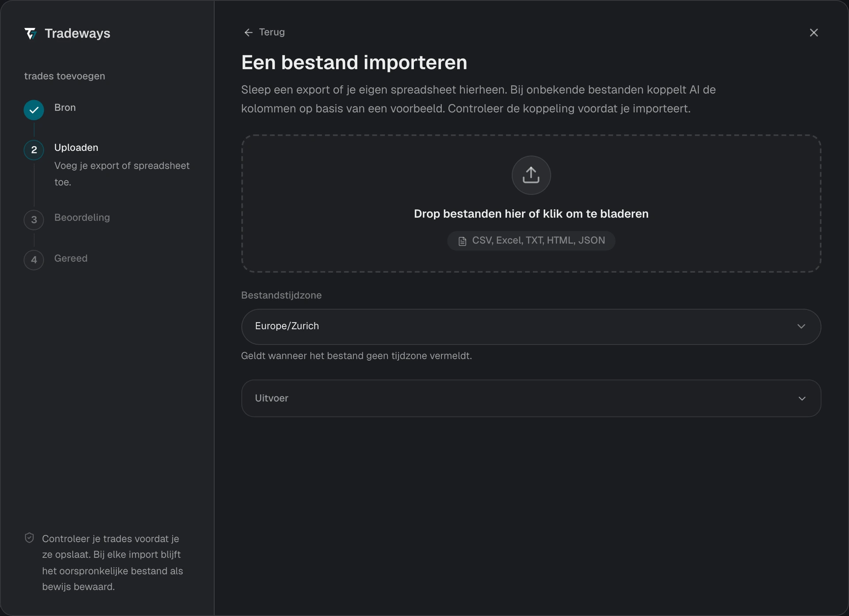
Task: Select the Bron step label
Action: point(65,107)
